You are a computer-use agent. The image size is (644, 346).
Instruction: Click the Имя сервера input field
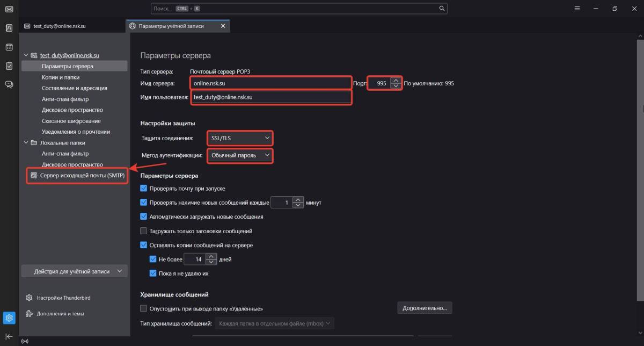(x=270, y=83)
